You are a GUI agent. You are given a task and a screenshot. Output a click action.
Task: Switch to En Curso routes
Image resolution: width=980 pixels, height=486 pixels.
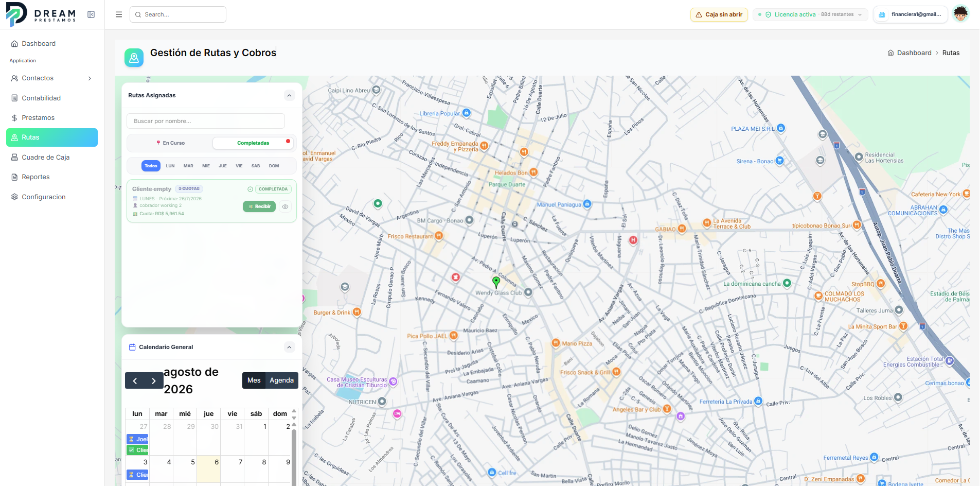(x=170, y=143)
